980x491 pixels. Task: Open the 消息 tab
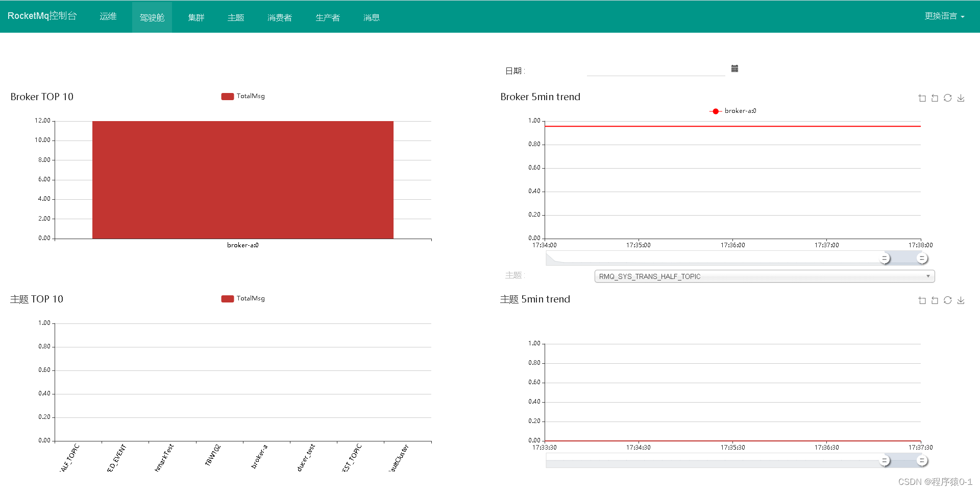click(372, 17)
